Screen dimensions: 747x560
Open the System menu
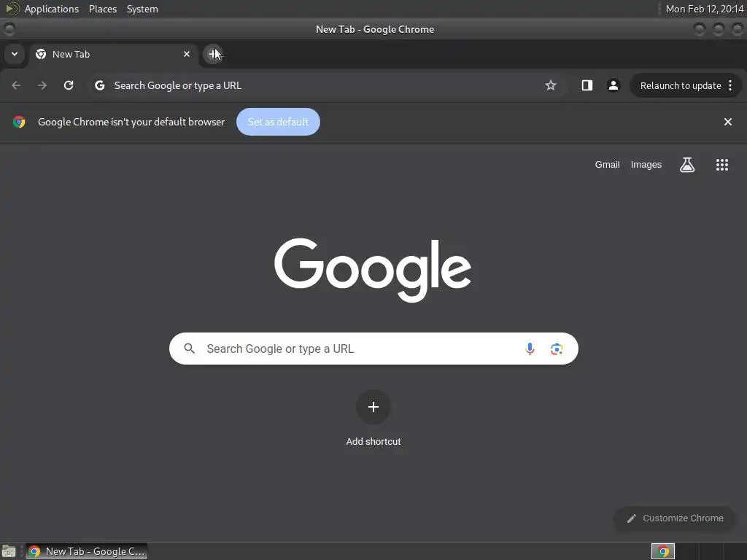pyautogui.click(x=142, y=9)
